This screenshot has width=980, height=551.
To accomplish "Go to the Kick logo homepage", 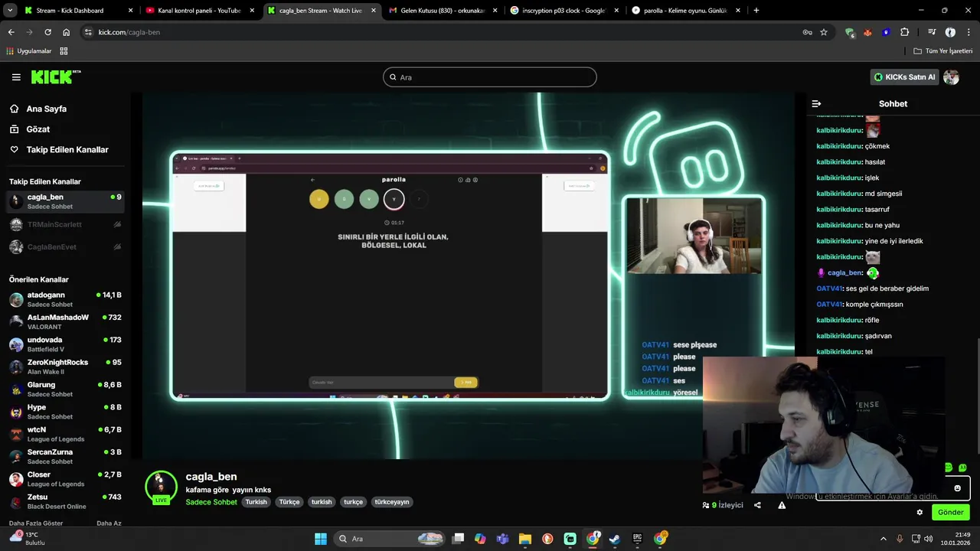I will (55, 77).
